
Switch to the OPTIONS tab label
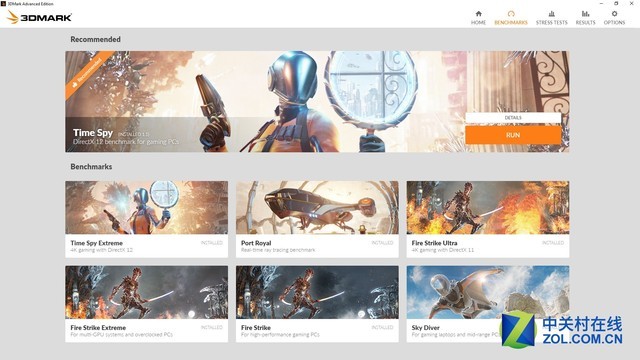[614, 23]
